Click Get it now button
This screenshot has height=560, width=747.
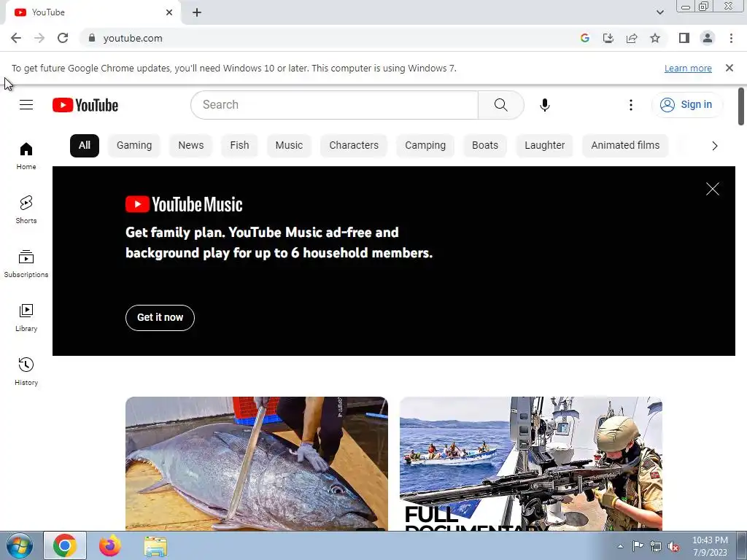pos(160,318)
